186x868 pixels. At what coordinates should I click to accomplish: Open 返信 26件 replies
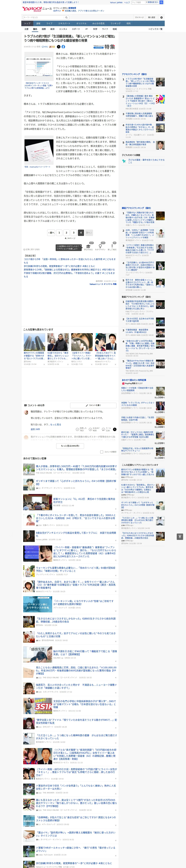click(35, 429)
